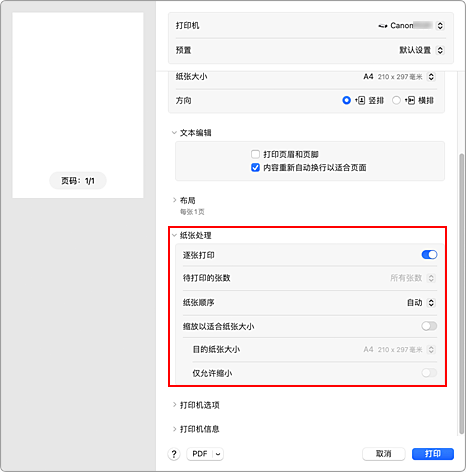Click the landscape orientation page icon
Image resolution: width=466 pixels, height=472 pixels.
click(410, 100)
